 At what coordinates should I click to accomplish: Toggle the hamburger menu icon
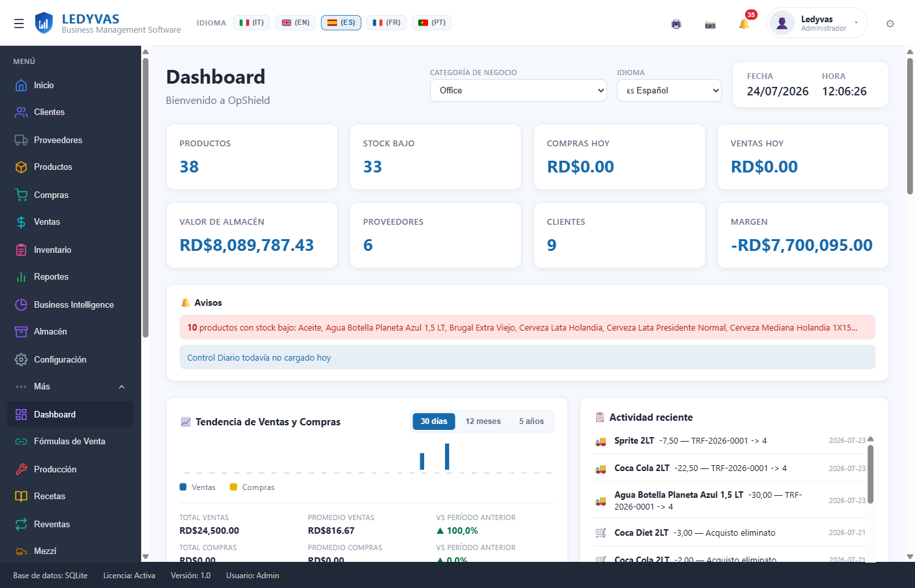(19, 24)
